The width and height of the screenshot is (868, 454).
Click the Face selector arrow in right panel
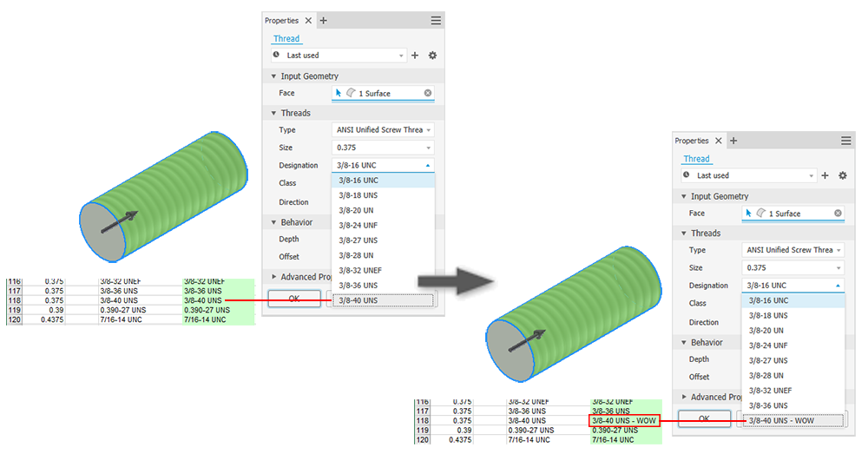tap(748, 214)
